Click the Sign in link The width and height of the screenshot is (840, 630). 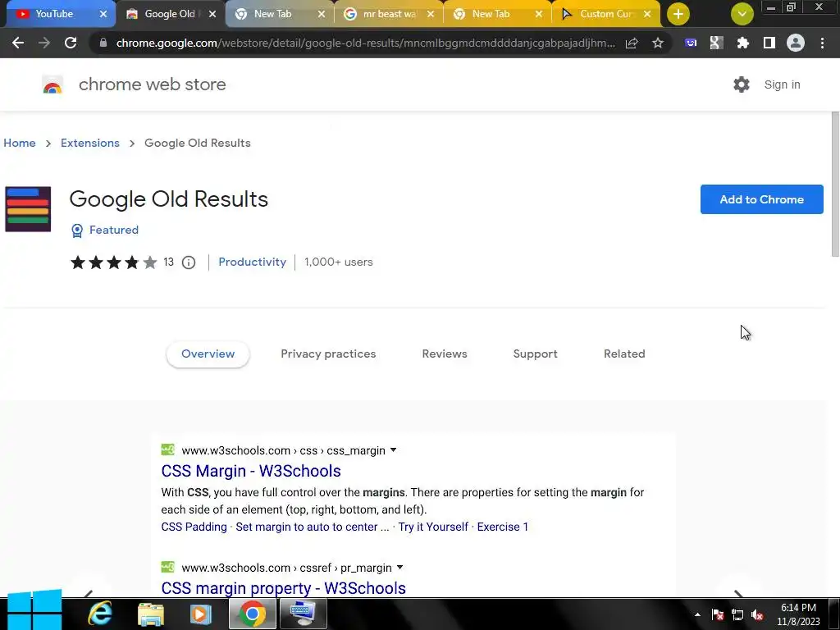(782, 84)
